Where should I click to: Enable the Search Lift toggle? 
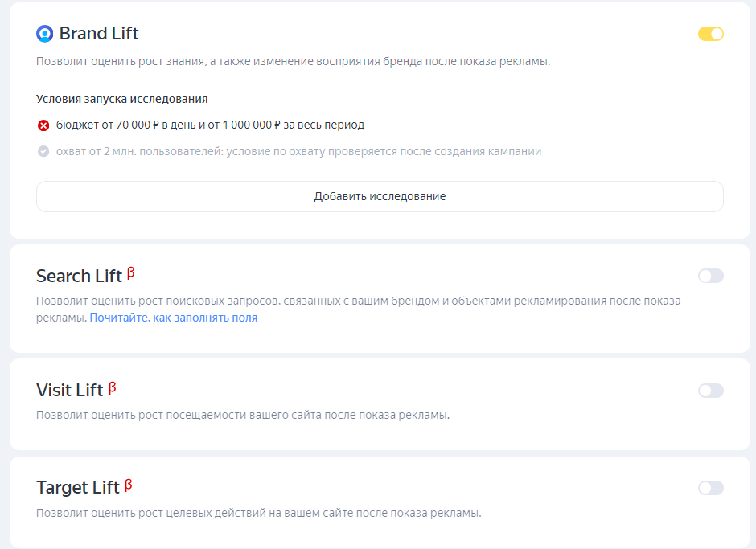coord(710,276)
